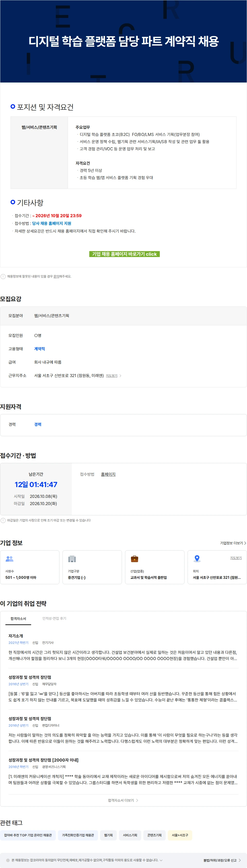
Task: Click '지도보기' link next to 근무지주소
Action: click(112, 375)
